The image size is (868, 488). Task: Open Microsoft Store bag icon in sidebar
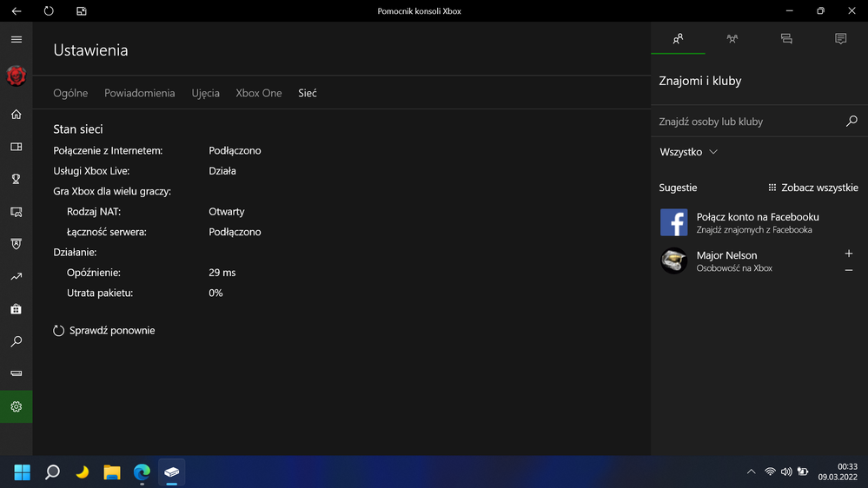click(x=16, y=309)
